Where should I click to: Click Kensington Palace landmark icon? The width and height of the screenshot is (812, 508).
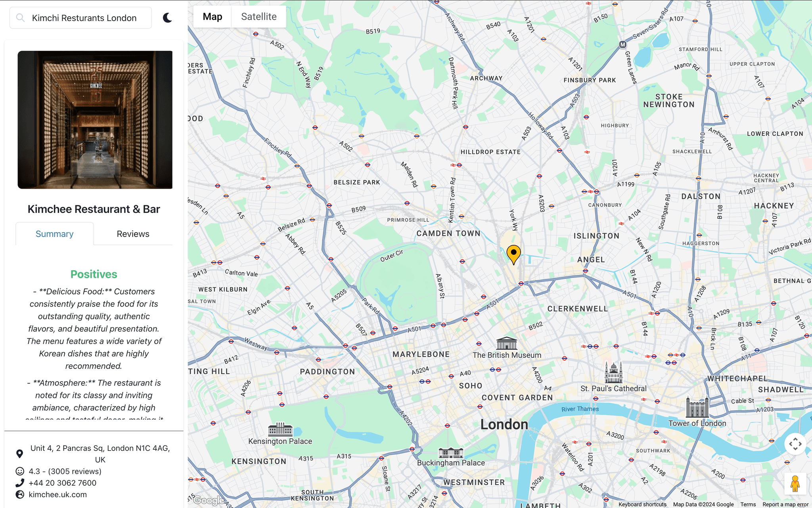(x=280, y=429)
